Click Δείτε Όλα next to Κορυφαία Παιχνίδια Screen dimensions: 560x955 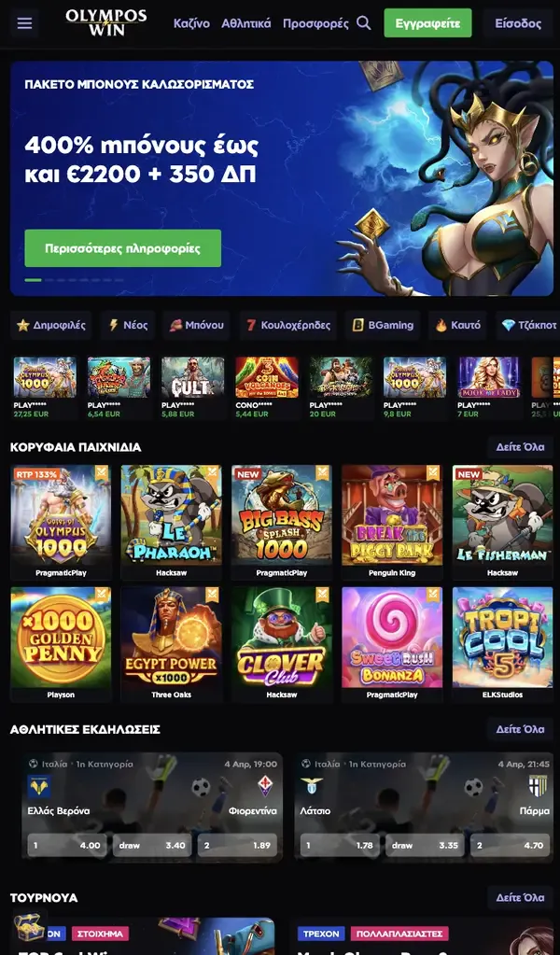tap(520, 447)
